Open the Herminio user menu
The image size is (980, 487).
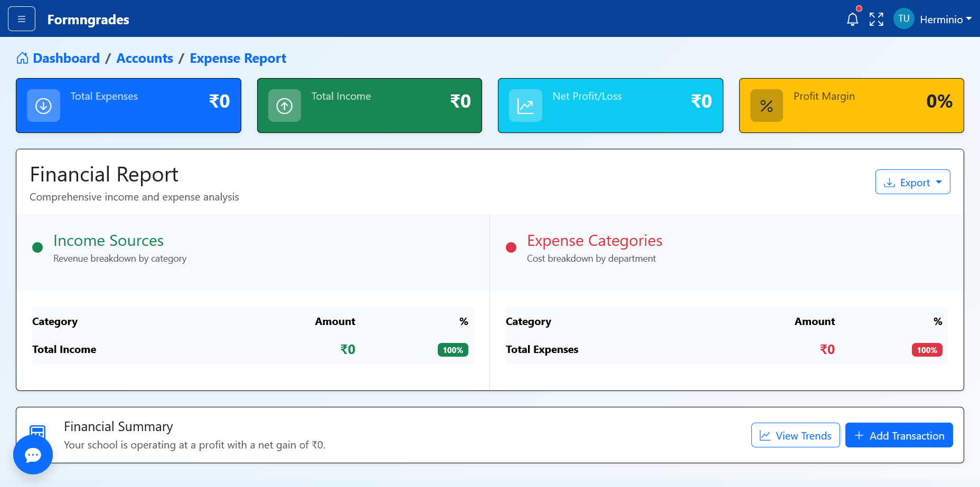(945, 20)
